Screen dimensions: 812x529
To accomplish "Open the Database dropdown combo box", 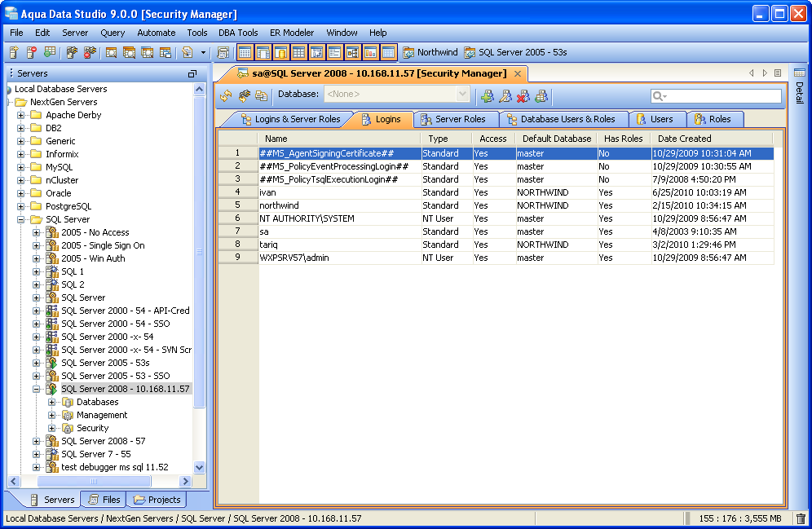I will click(462, 95).
